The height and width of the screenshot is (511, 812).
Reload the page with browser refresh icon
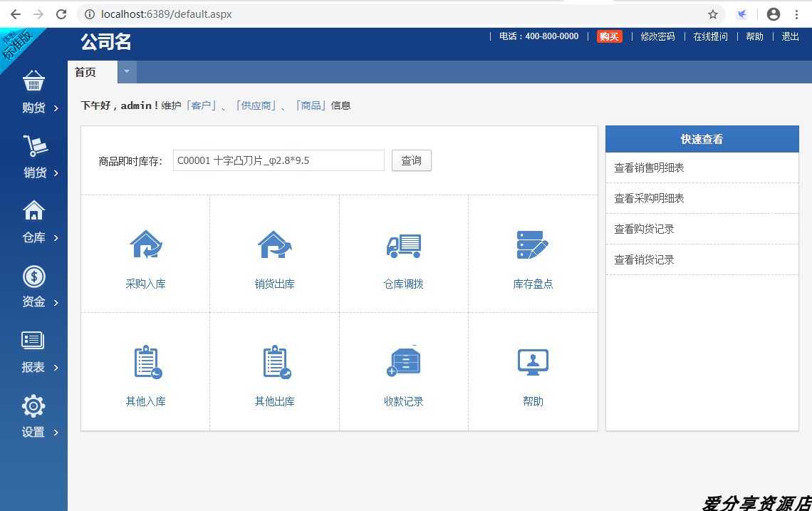pos(61,14)
